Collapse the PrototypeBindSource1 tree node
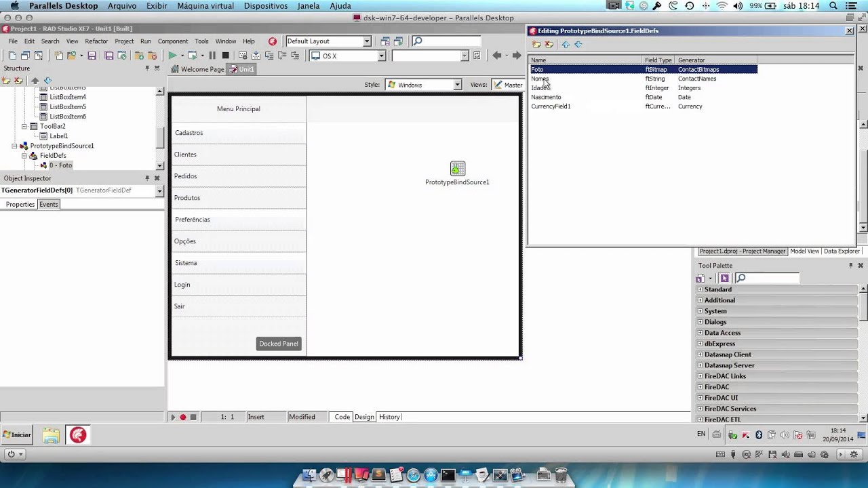868x488 pixels. 15,146
